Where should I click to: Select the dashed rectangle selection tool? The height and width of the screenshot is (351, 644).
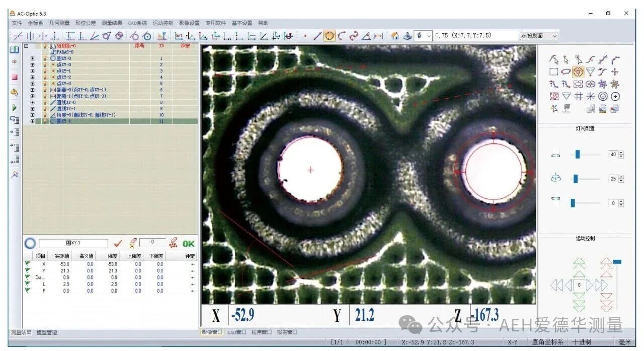[x=554, y=72]
